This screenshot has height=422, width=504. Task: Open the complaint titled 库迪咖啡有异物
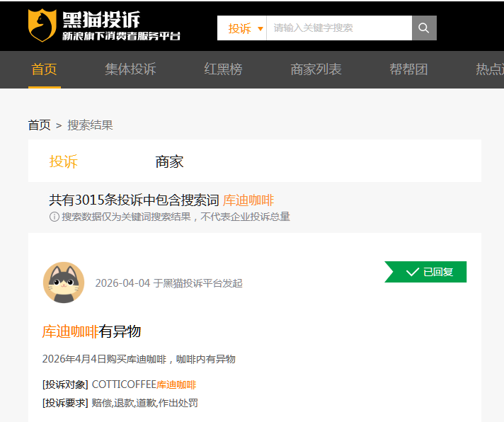tap(91, 331)
